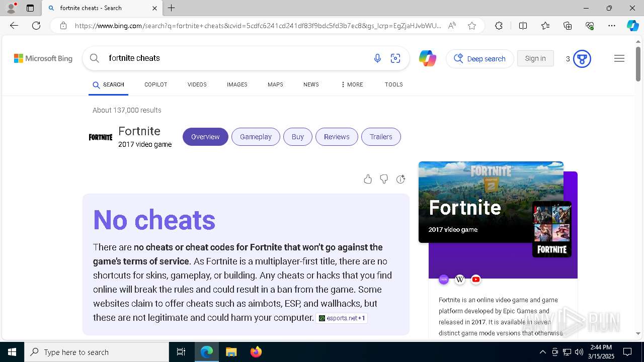
Task: Expand the MORE dropdown
Action: 352,84
